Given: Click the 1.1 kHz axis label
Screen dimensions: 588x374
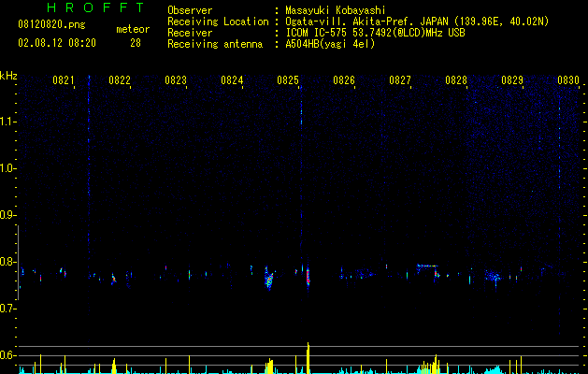Looking at the screenshot, I should click(7, 122).
